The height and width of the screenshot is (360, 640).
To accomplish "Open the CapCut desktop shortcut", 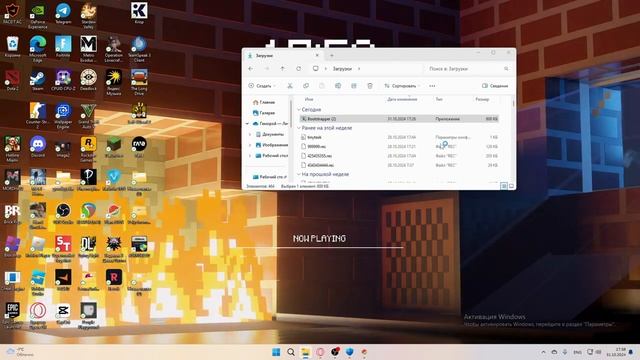I will (x=63, y=313).
